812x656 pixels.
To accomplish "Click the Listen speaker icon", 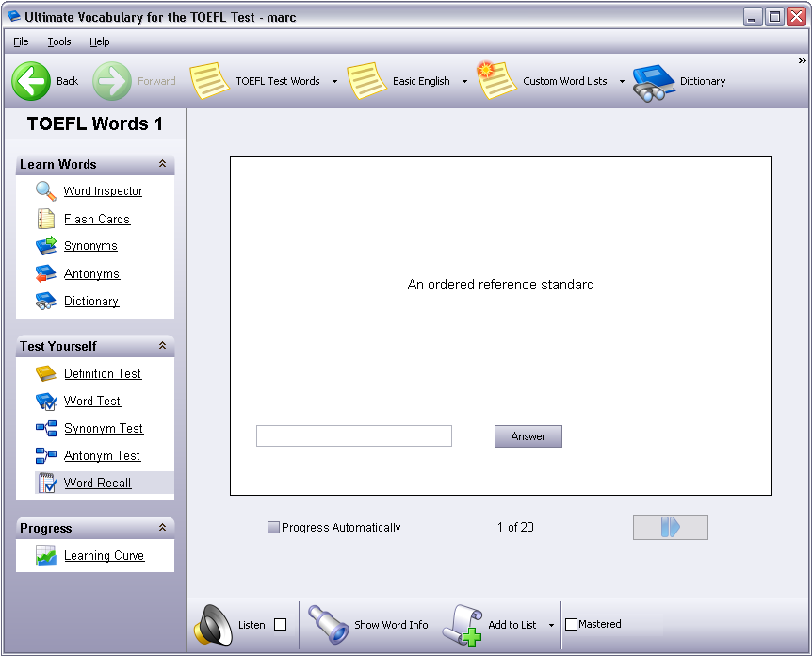I will point(213,625).
